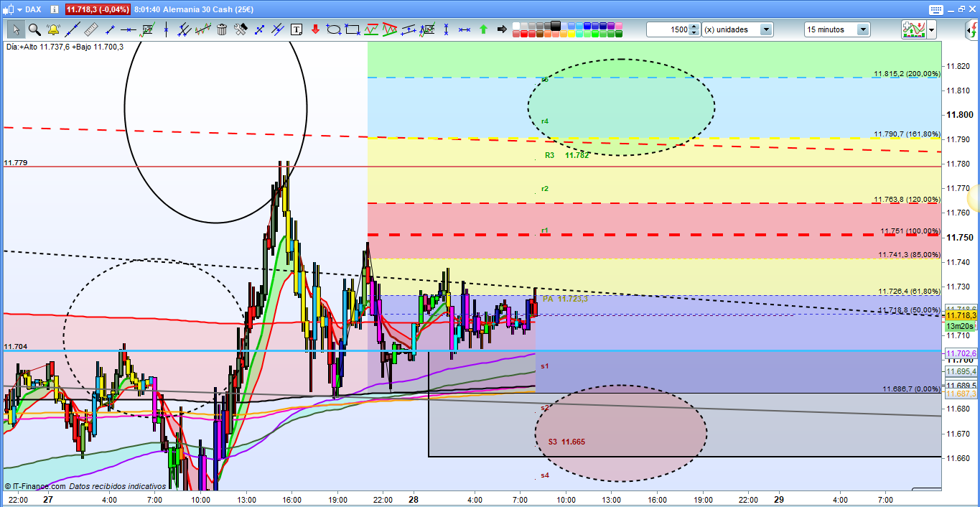
Task: Select the green up arrow tool
Action: [483, 29]
